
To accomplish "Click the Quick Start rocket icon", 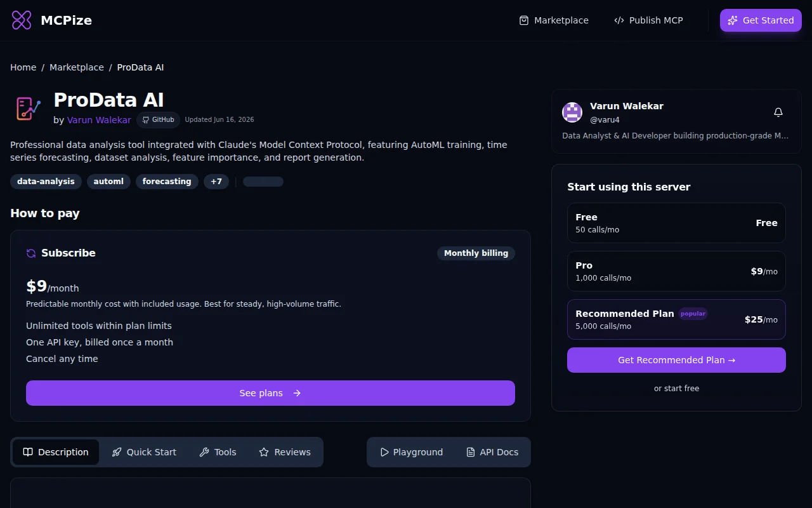I will [117, 452].
